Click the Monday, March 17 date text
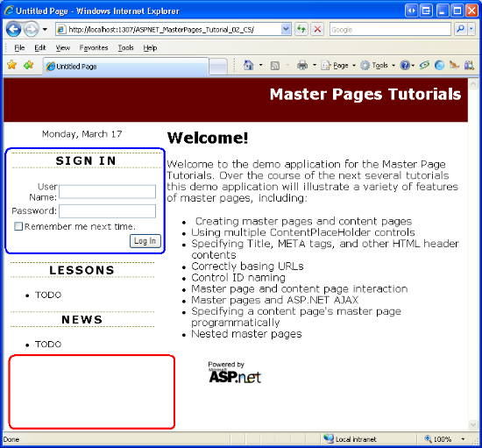The width and height of the screenshot is (482, 448). coord(82,134)
